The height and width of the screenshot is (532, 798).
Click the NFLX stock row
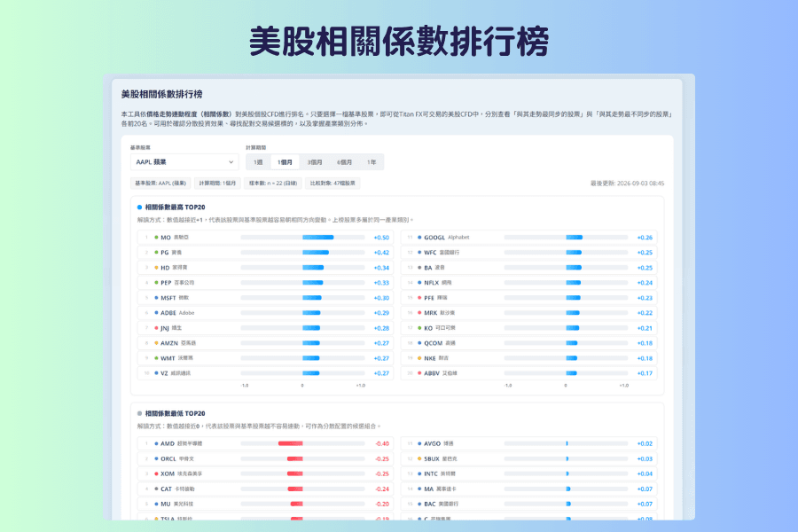tap(528, 283)
